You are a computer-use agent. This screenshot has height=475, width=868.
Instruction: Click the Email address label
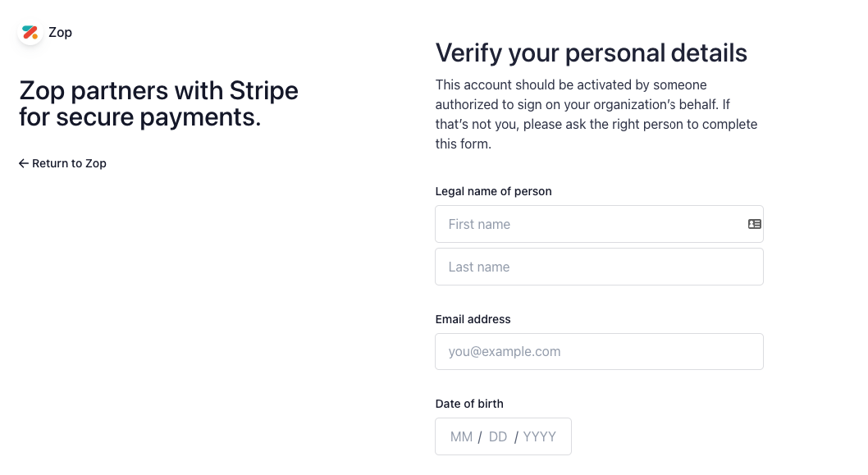[x=473, y=319]
